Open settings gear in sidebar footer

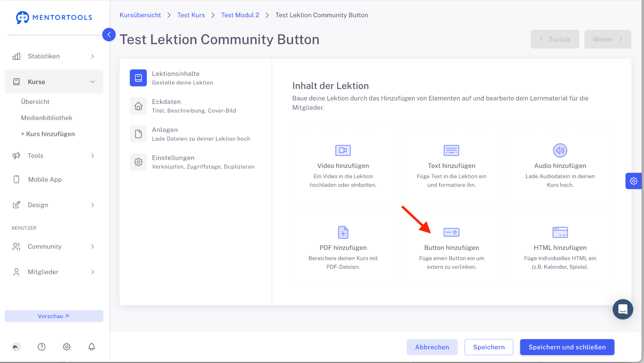pyautogui.click(x=67, y=347)
